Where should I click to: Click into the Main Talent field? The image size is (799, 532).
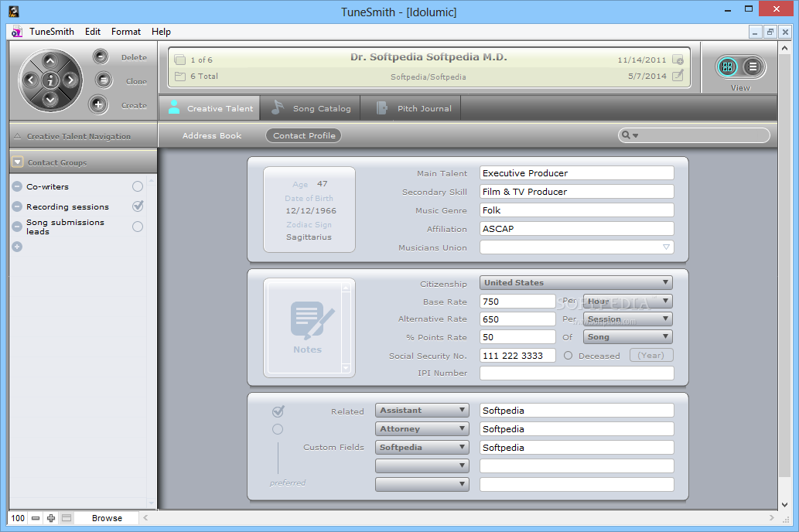point(576,173)
